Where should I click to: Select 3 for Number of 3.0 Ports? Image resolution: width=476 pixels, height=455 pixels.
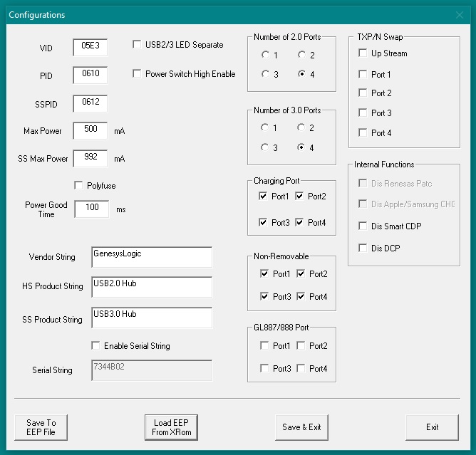tap(266, 147)
